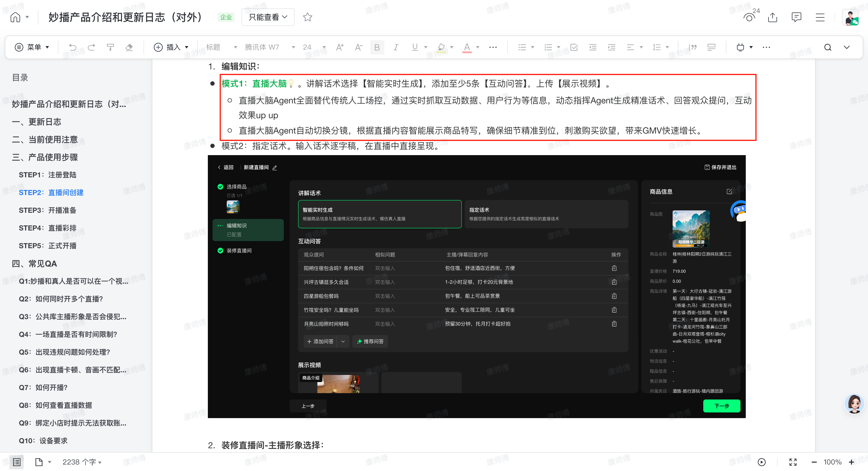The height and width of the screenshot is (471, 868).
Task: Toggle italic formatting
Action: [396, 47]
